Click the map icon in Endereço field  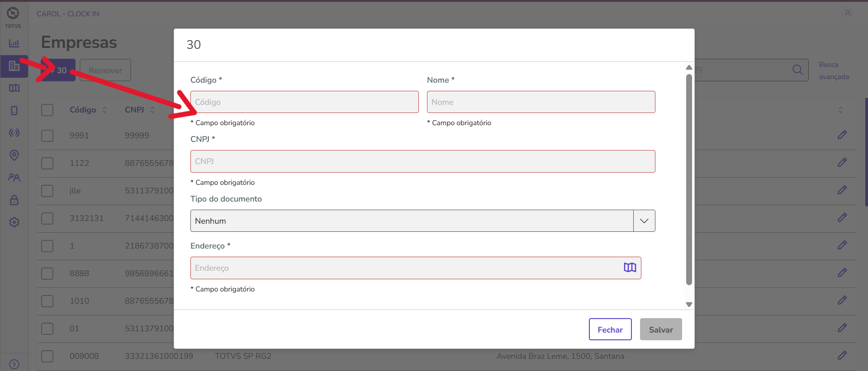630,268
